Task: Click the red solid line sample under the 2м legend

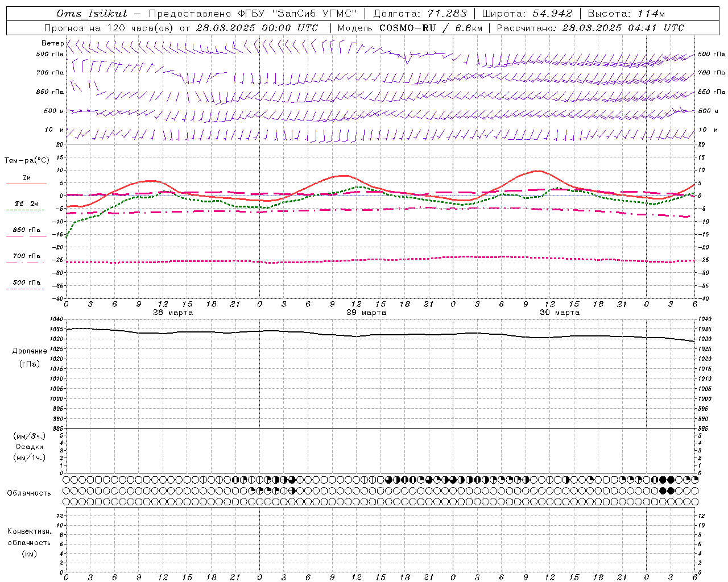Action: click(26, 184)
